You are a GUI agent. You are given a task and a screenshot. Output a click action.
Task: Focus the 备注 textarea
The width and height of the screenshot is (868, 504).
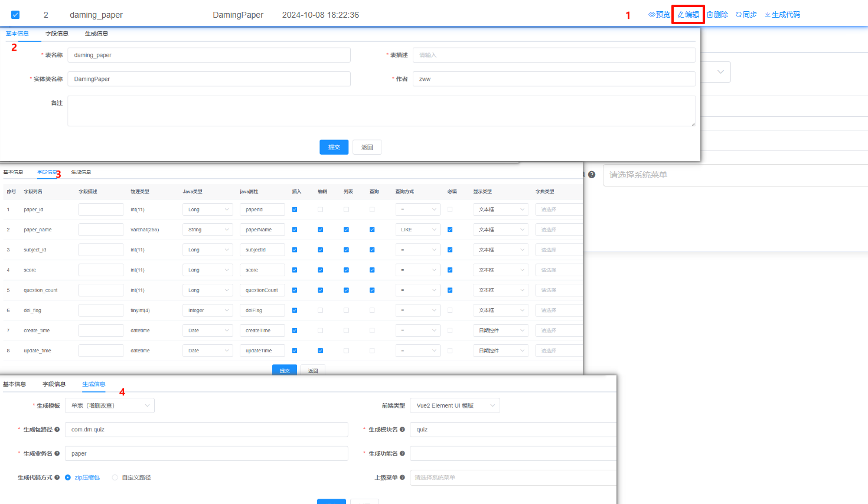(x=381, y=111)
